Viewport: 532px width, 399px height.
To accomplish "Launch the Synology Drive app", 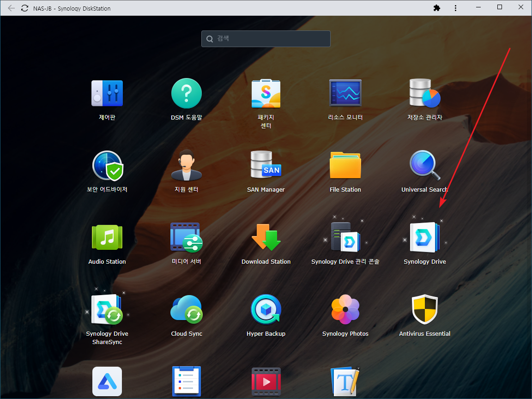I will [425, 237].
